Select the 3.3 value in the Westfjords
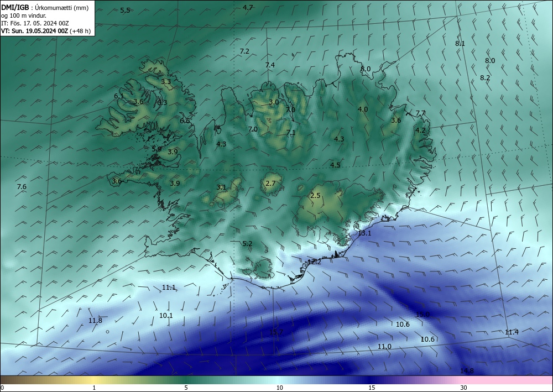Screen dimensions: 553x392 166,81
